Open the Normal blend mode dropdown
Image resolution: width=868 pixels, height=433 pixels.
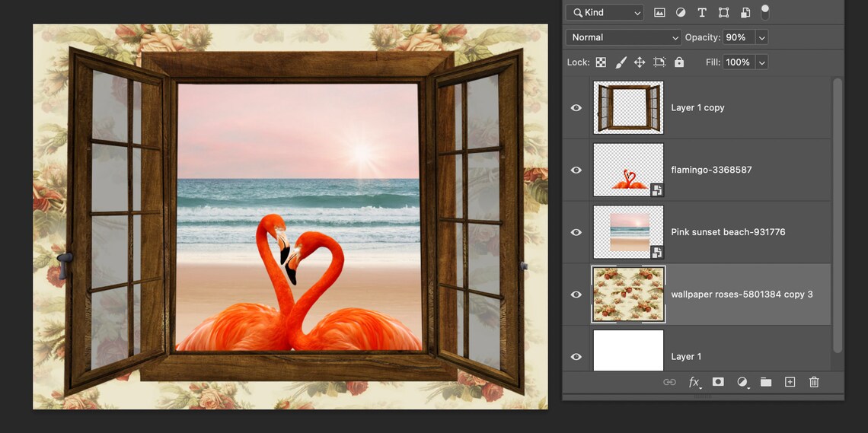[x=624, y=37]
